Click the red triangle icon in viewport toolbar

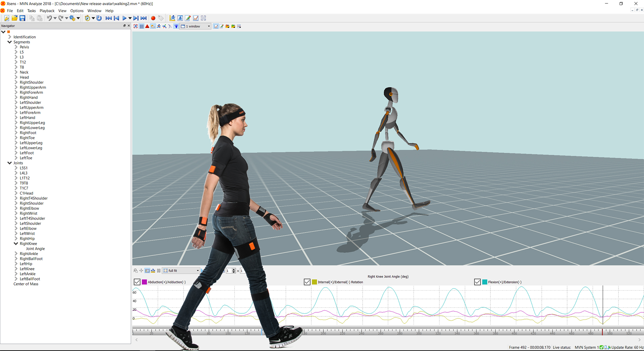(147, 26)
